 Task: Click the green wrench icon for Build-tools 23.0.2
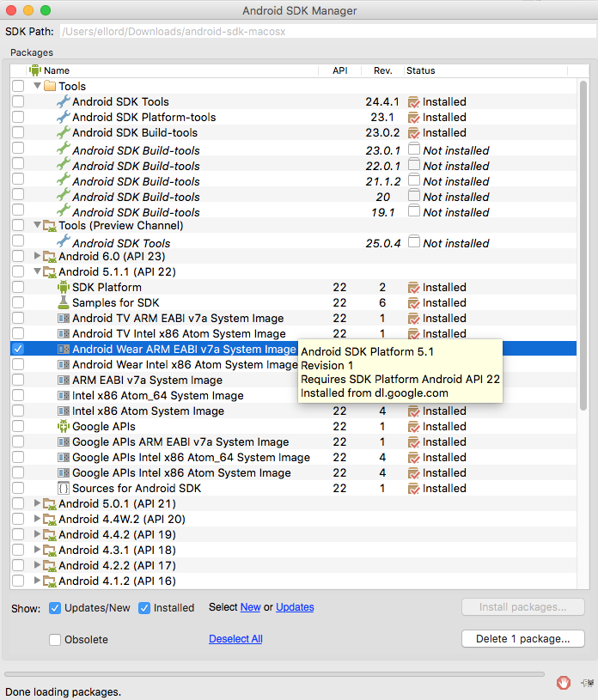tap(64, 132)
